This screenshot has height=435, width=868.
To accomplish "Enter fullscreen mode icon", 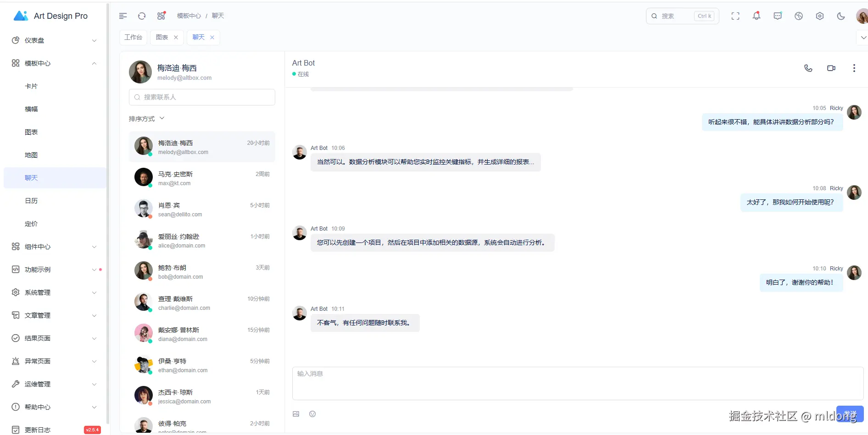I will click(735, 16).
